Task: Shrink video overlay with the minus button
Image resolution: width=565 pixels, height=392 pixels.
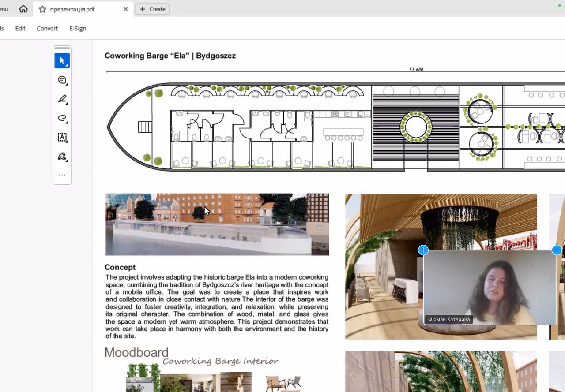Action: (x=557, y=250)
